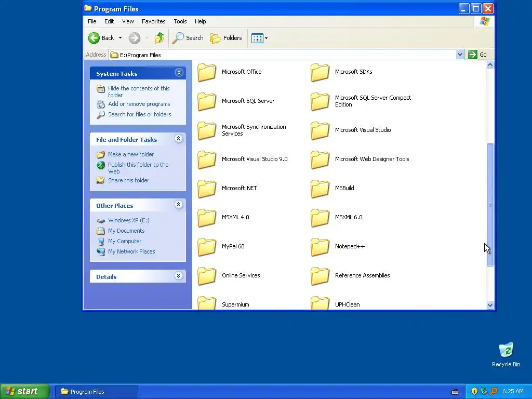
Task: Select the Microsoft Visual Studio folder icon
Action: pyautogui.click(x=320, y=130)
